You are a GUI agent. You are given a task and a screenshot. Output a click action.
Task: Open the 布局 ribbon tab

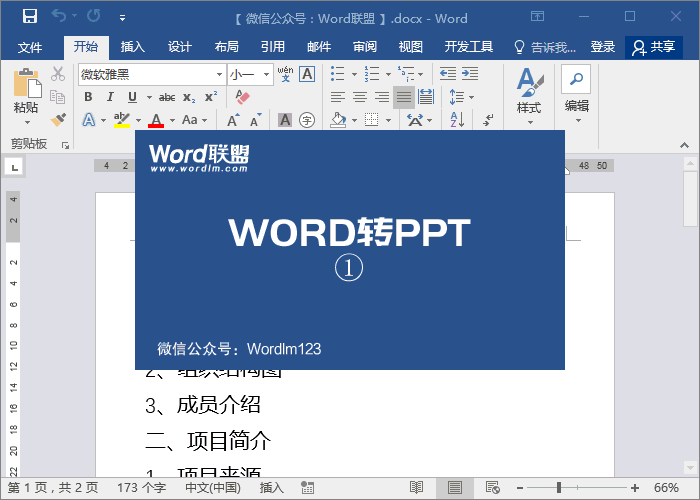click(x=226, y=47)
